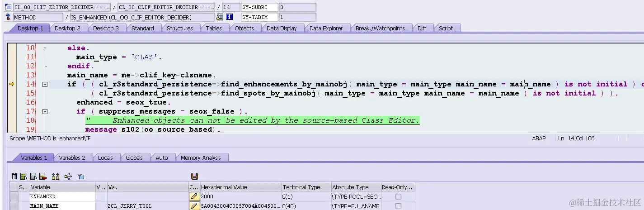Viewport: 644px width, 210px height.
Task: Click the first program name field
Action: [x=61, y=7]
